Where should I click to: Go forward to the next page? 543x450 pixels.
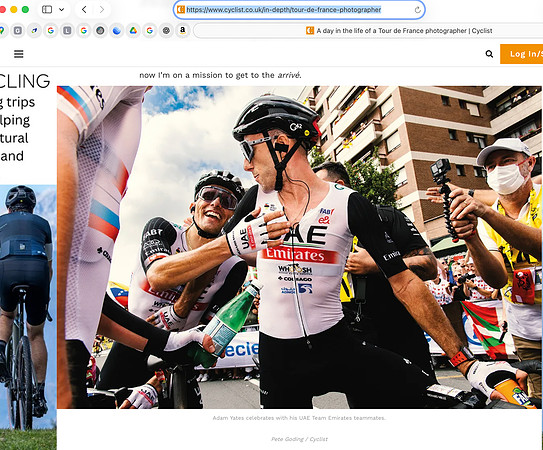pyautogui.click(x=101, y=10)
